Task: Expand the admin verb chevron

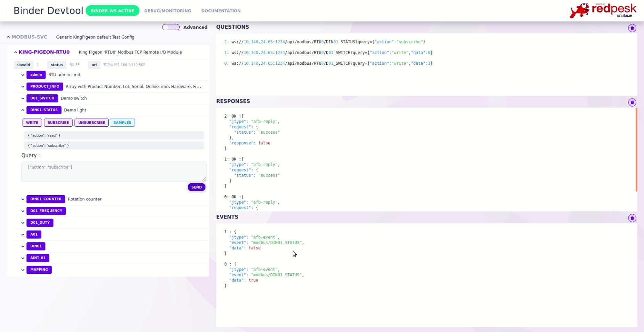Action: click(23, 75)
